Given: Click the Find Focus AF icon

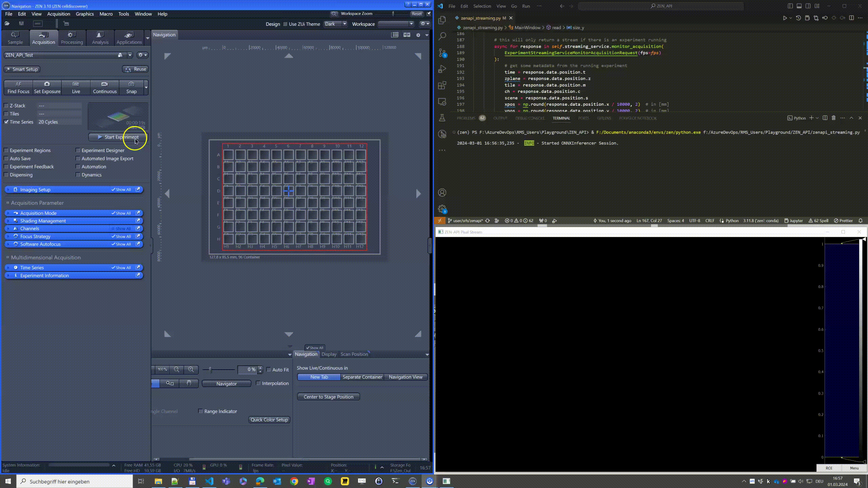Looking at the screenshot, I should [18, 84].
